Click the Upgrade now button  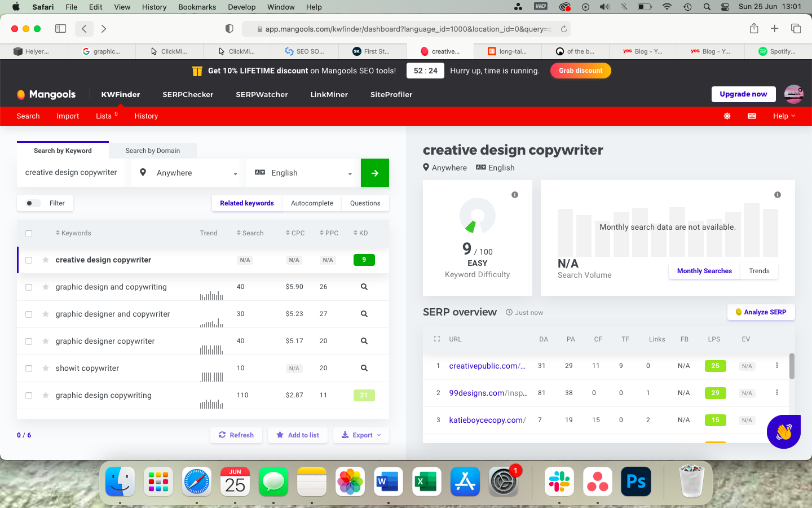[x=743, y=94]
